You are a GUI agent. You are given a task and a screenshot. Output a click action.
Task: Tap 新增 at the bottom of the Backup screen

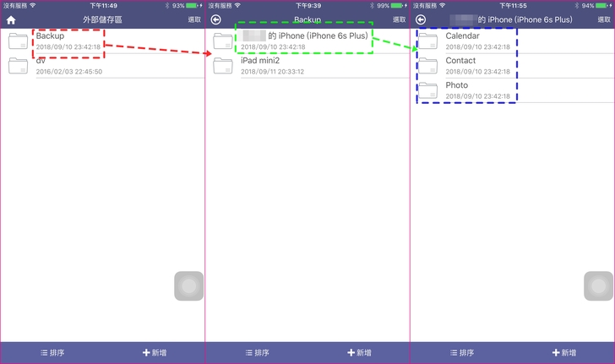pos(359,352)
